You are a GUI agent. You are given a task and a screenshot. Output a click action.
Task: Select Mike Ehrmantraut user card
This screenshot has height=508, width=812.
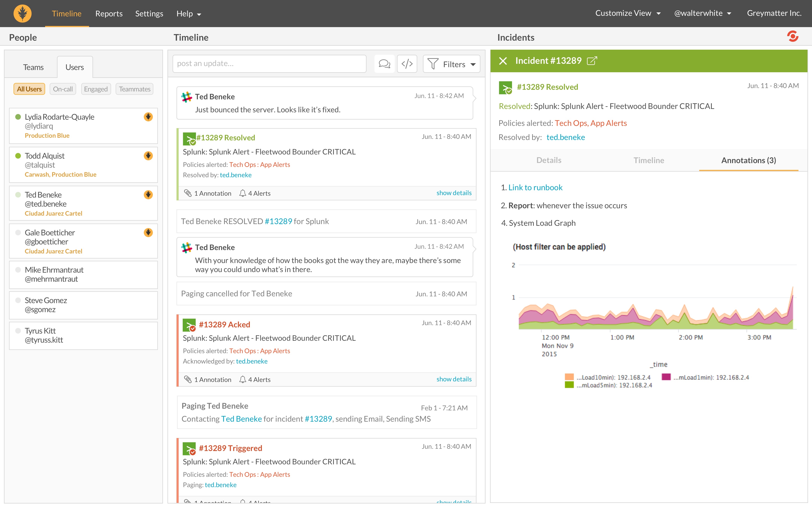(83, 275)
